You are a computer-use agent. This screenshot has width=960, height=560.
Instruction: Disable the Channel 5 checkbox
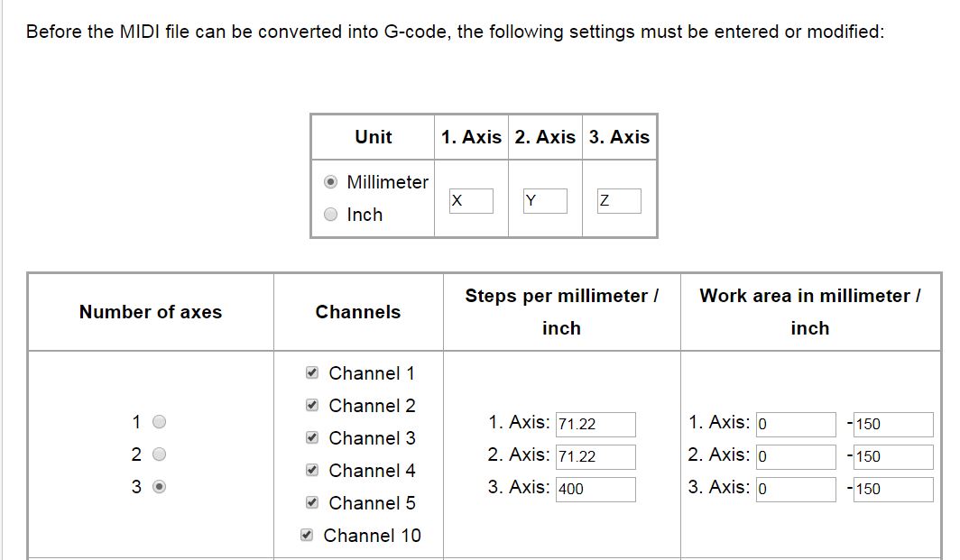(312, 503)
